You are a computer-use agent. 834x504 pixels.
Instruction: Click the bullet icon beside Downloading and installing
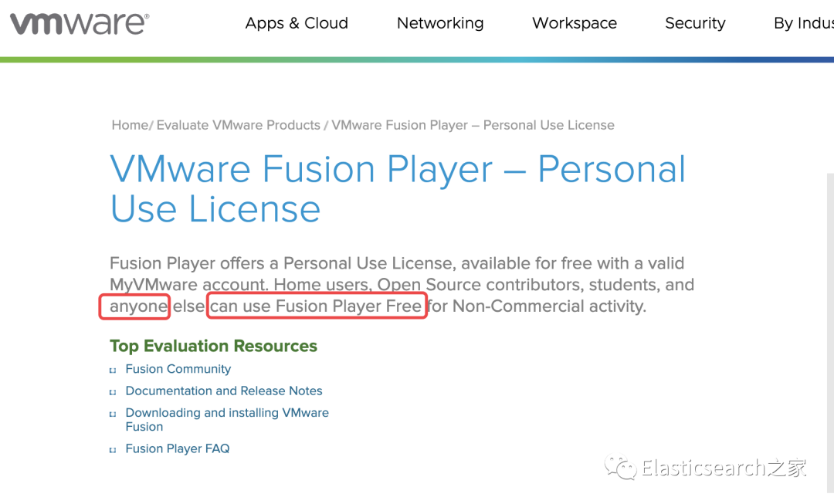tap(114, 414)
